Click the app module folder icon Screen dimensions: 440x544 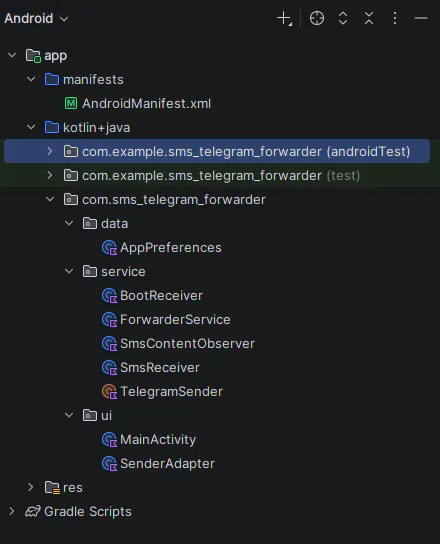(33, 56)
